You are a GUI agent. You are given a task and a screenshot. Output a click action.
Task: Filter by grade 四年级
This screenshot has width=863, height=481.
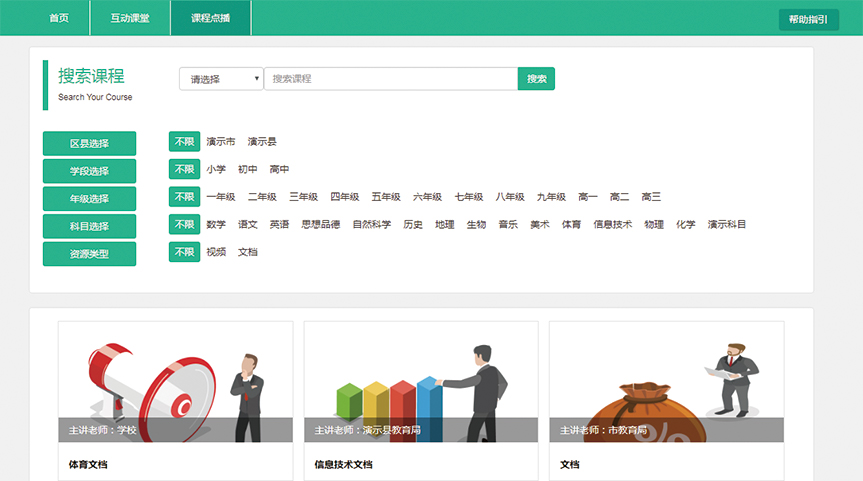pyautogui.click(x=345, y=196)
